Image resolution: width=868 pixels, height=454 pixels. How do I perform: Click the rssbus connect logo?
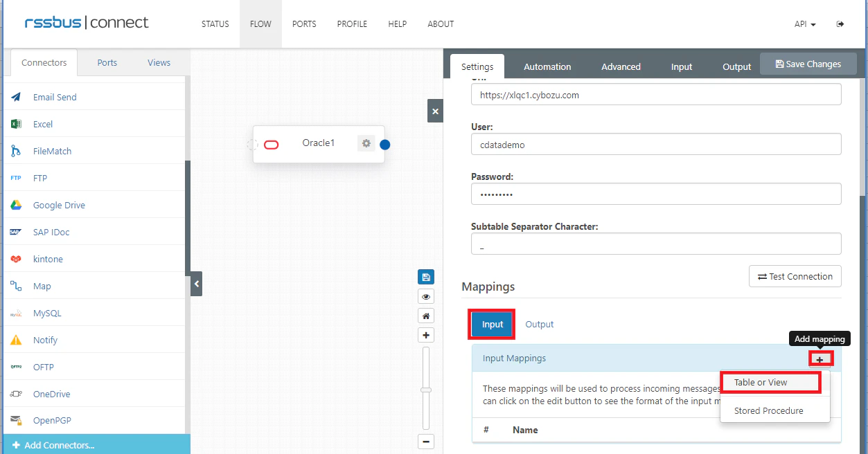pyautogui.click(x=87, y=23)
